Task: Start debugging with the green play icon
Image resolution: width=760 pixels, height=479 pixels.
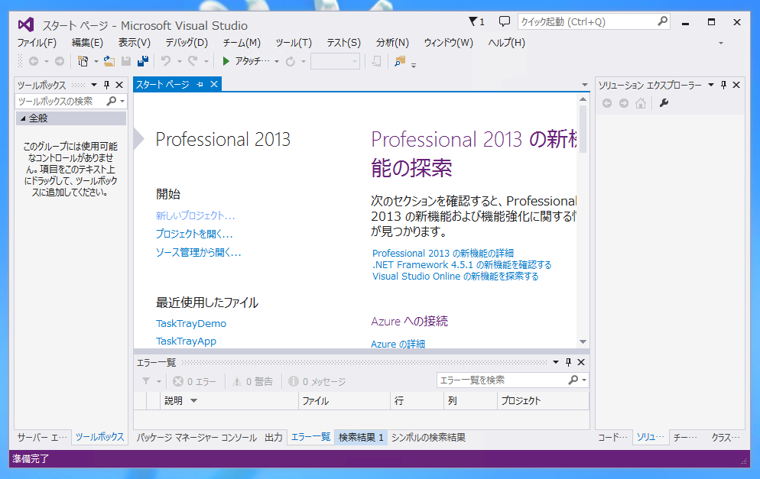Action: pos(225,61)
